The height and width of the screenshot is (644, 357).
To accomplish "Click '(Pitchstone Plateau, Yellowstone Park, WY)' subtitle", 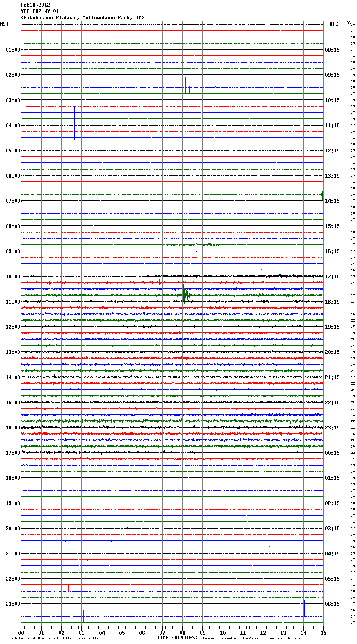I will click(82, 18).
